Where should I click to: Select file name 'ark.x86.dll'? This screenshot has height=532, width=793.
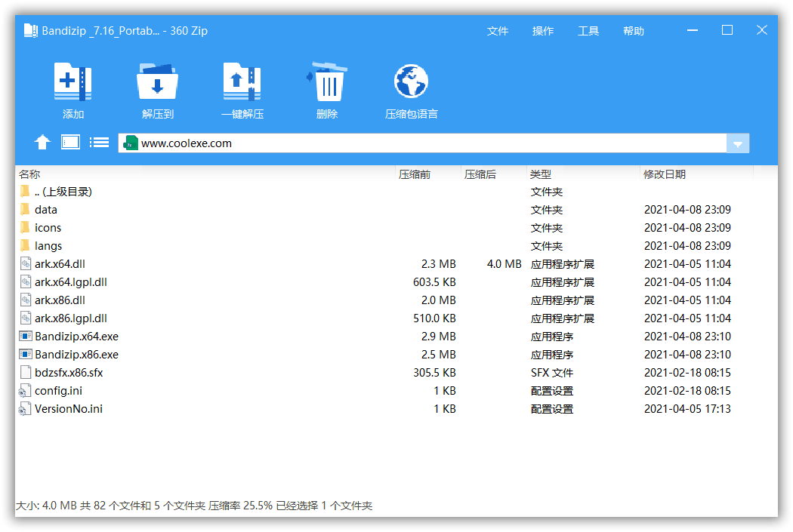click(x=60, y=300)
